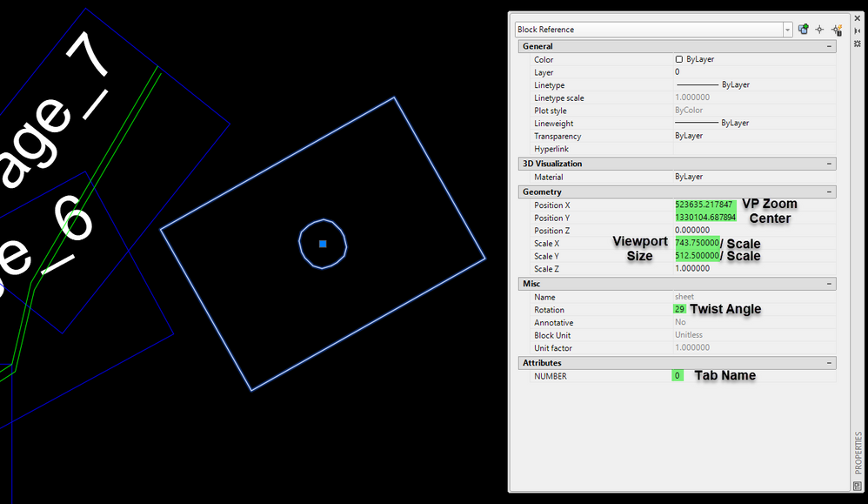Open the Block Reference object type dropdown
The width and height of the screenshot is (868, 504).
pos(788,30)
